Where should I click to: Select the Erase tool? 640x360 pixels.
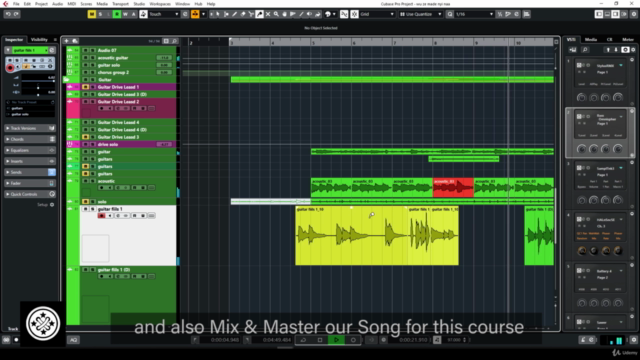(243, 14)
